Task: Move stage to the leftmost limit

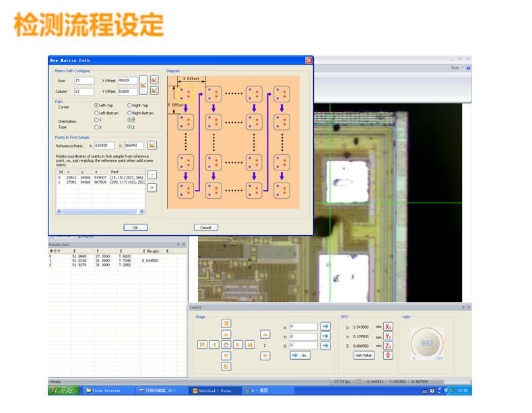Action: click(x=202, y=345)
